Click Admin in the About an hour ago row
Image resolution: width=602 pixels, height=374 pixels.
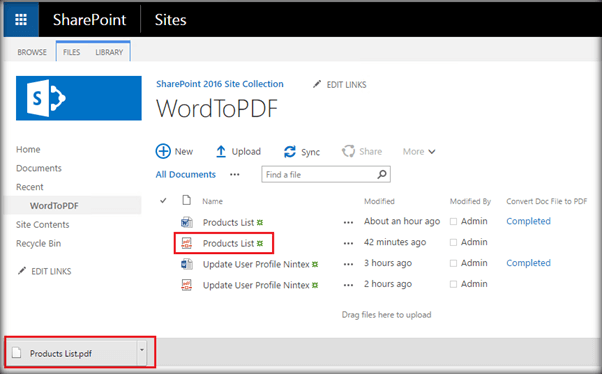click(474, 221)
